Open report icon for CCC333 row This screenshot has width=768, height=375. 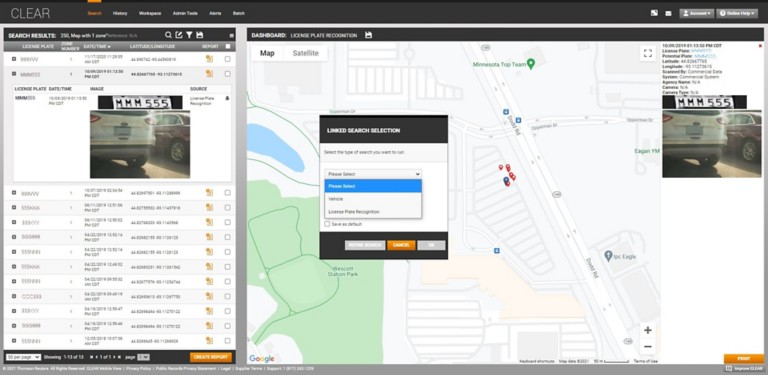[209, 296]
